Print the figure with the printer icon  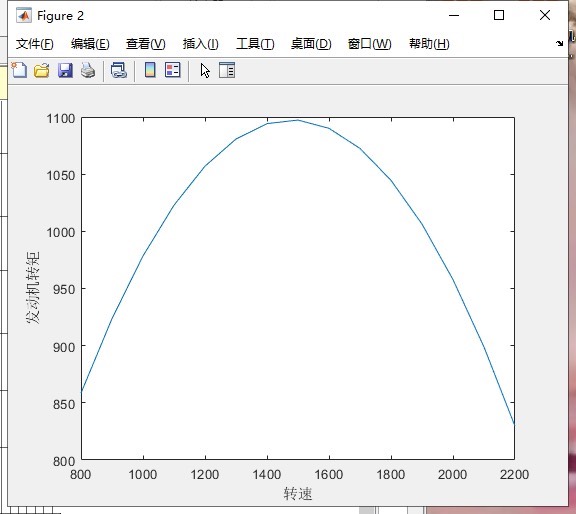click(x=88, y=70)
